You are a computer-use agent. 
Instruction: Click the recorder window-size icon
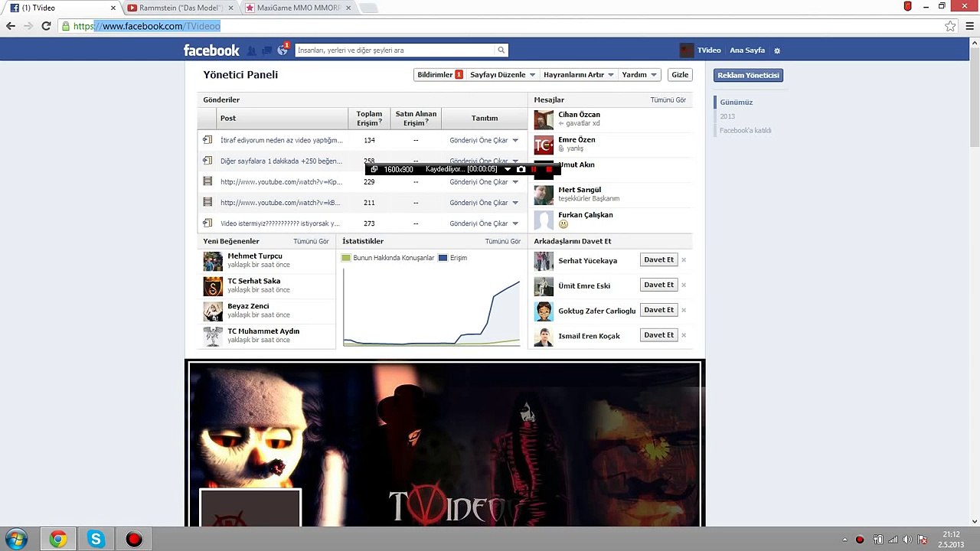374,169
